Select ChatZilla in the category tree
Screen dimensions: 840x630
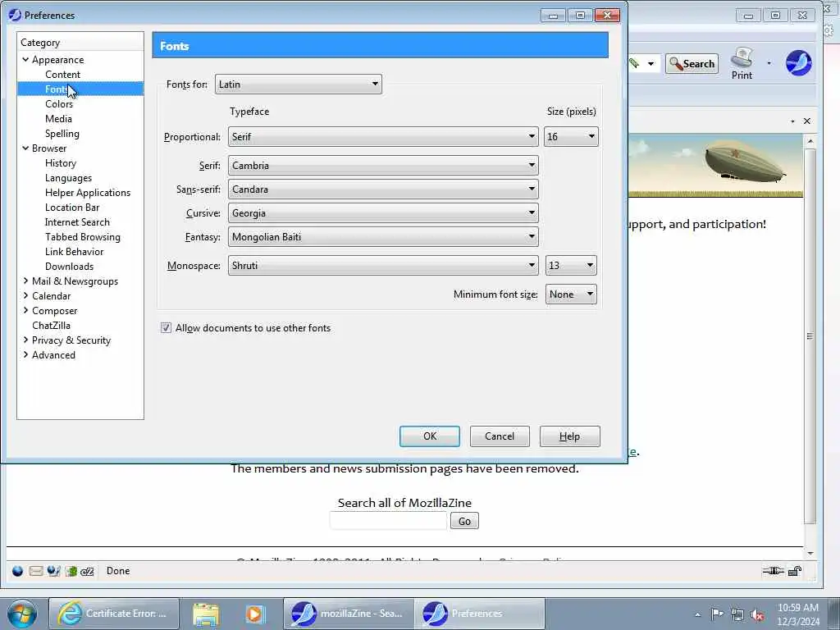click(x=51, y=325)
